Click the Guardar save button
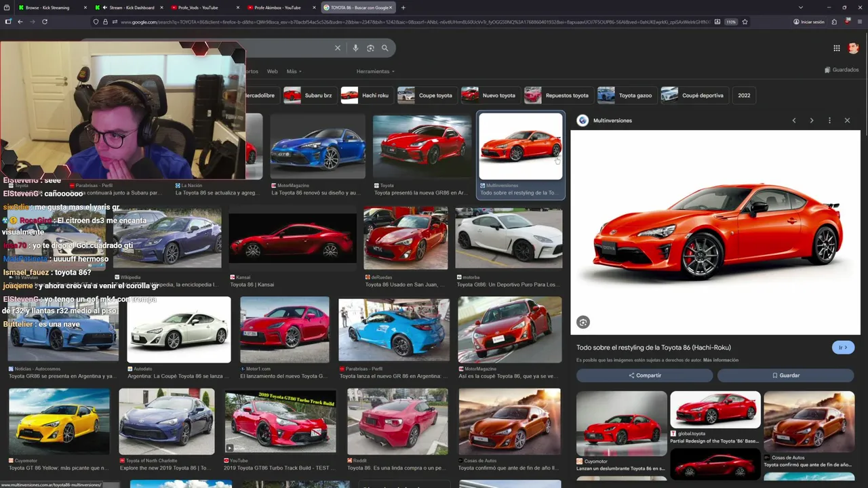Image resolution: width=868 pixels, height=488 pixels. tap(786, 375)
